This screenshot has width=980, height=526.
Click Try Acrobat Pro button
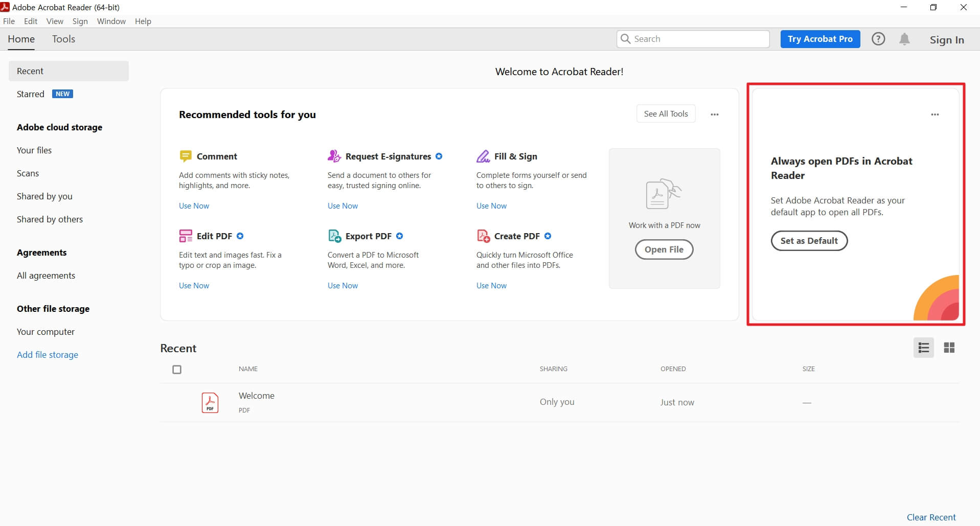tap(820, 39)
